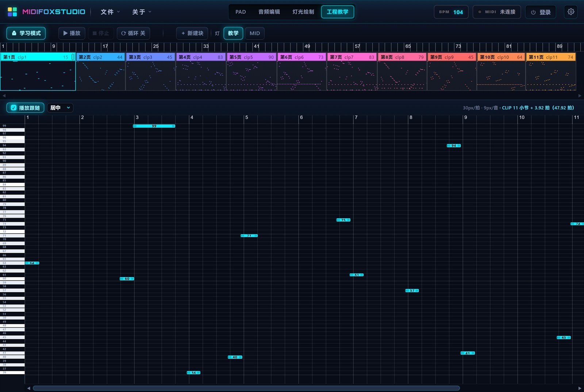
Task: Click the BPM 104 field
Action: tap(451, 12)
